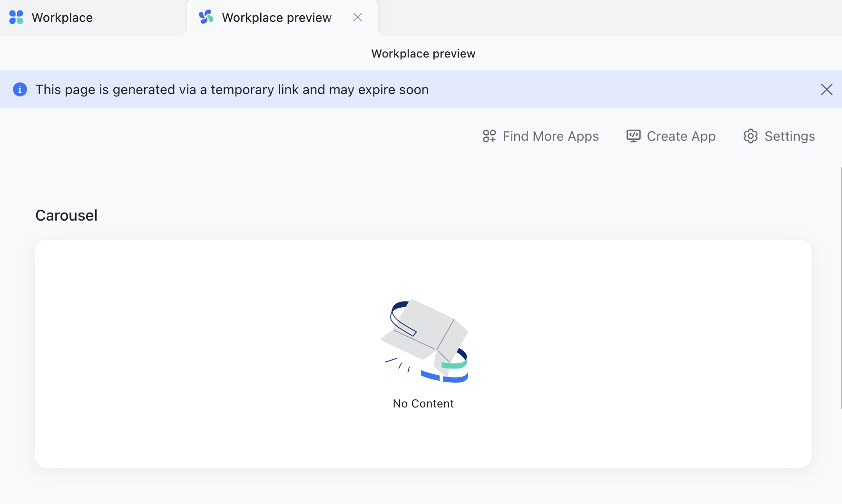Switch to the Workplace preview tab
The height and width of the screenshot is (504, 842).
point(276,17)
